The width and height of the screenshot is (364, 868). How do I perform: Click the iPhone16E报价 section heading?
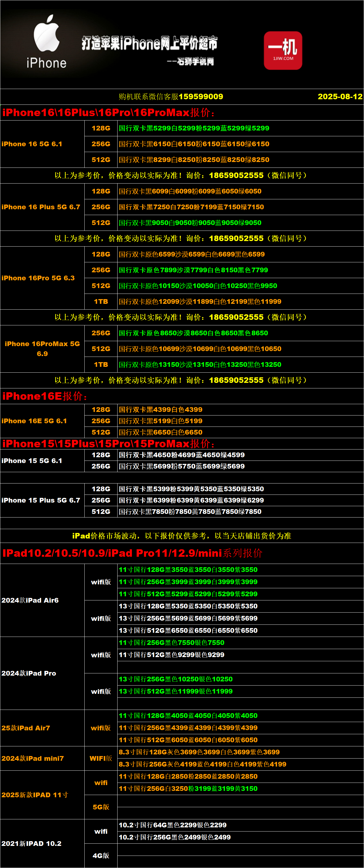pos(45,396)
